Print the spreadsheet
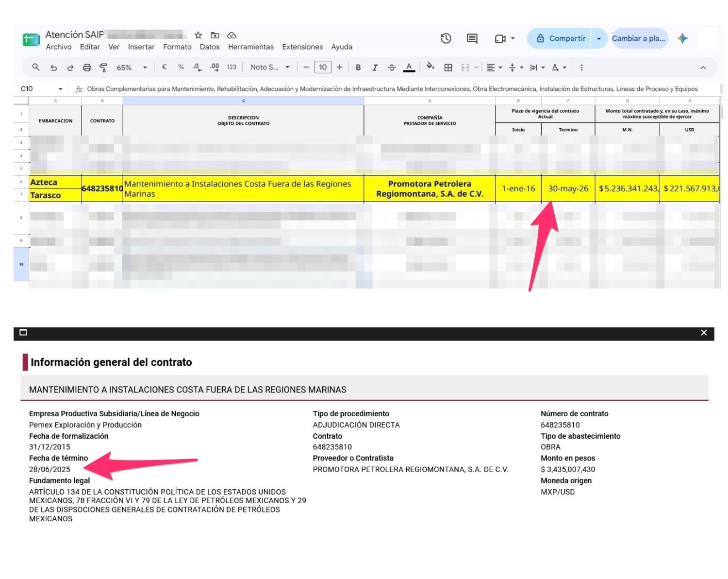Viewport: 728px width, 579px height. pyautogui.click(x=87, y=68)
